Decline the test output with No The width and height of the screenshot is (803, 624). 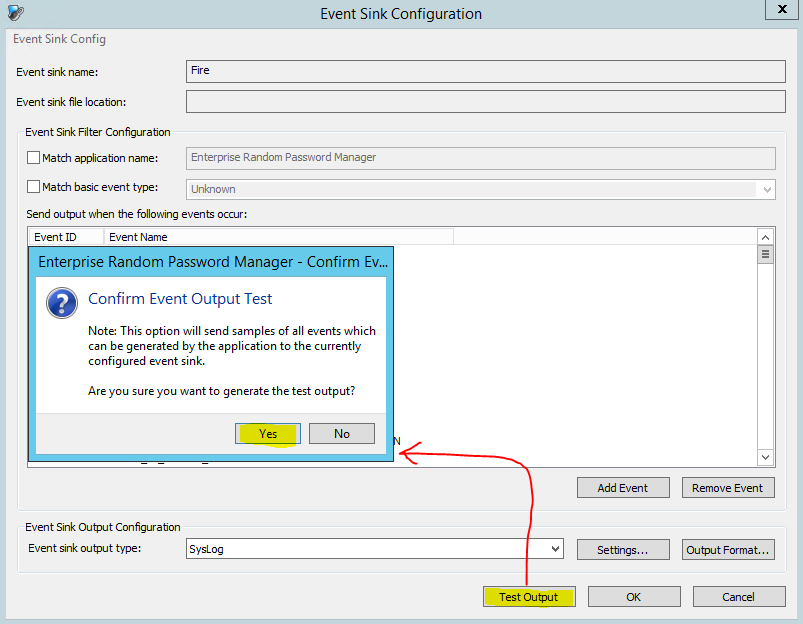point(342,434)
